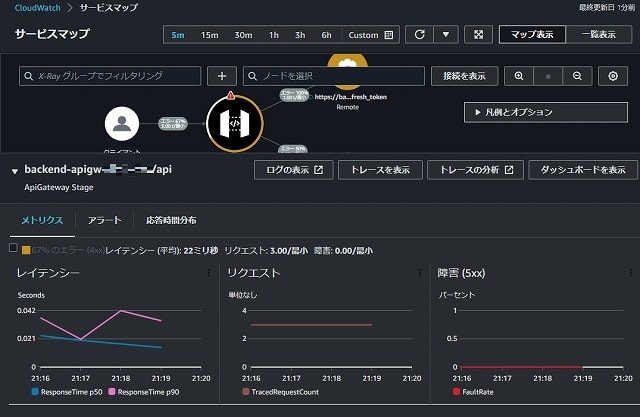
Task: Switch to 一覧表示 view
Action: coord(599,35)
